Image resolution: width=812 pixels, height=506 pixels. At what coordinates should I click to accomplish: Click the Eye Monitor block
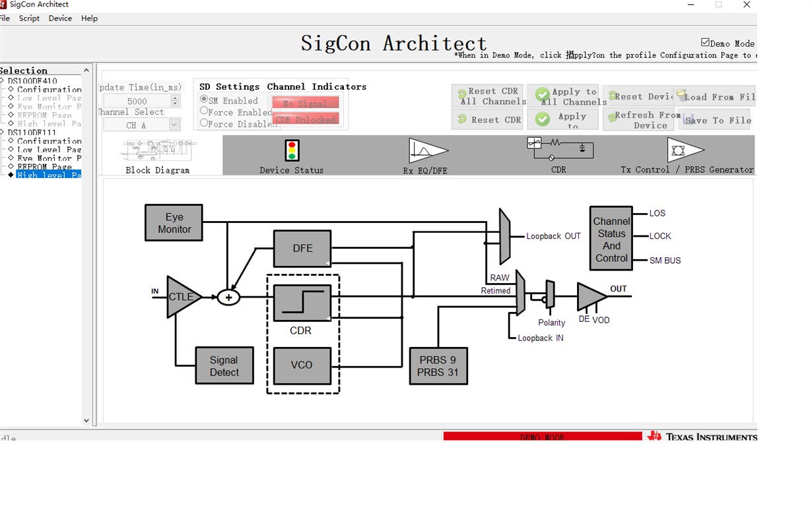click(174, 223)
